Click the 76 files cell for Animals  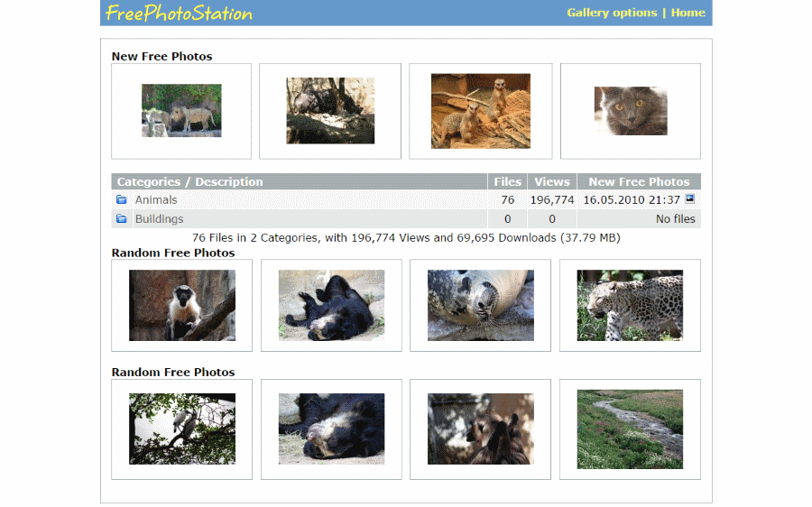click(507, 200)
